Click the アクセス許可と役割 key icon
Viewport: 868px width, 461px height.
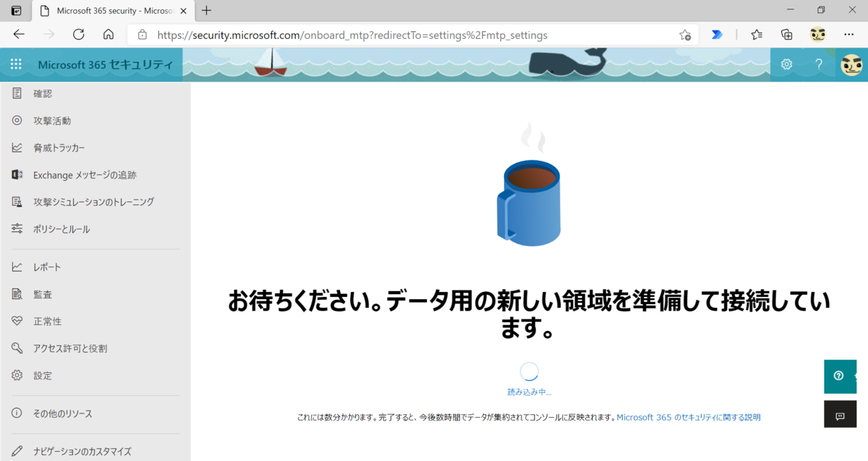17,348
